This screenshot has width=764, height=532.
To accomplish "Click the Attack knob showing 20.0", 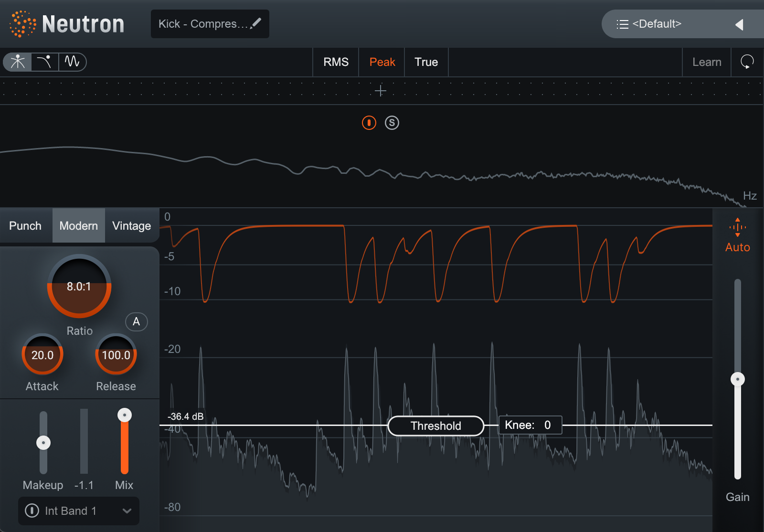I will pos(42,355).
